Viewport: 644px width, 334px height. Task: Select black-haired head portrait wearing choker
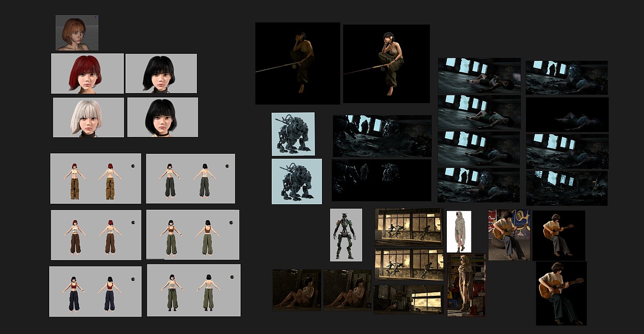point(163,117)
